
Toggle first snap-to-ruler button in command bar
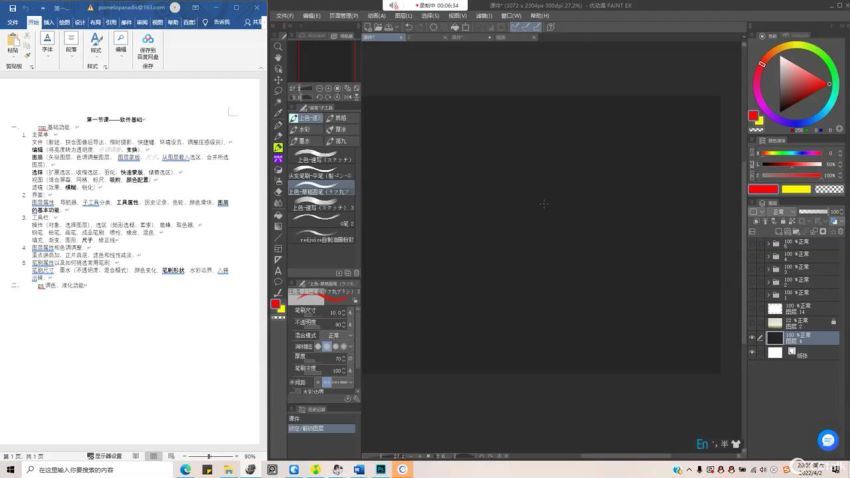pos(515,27)
